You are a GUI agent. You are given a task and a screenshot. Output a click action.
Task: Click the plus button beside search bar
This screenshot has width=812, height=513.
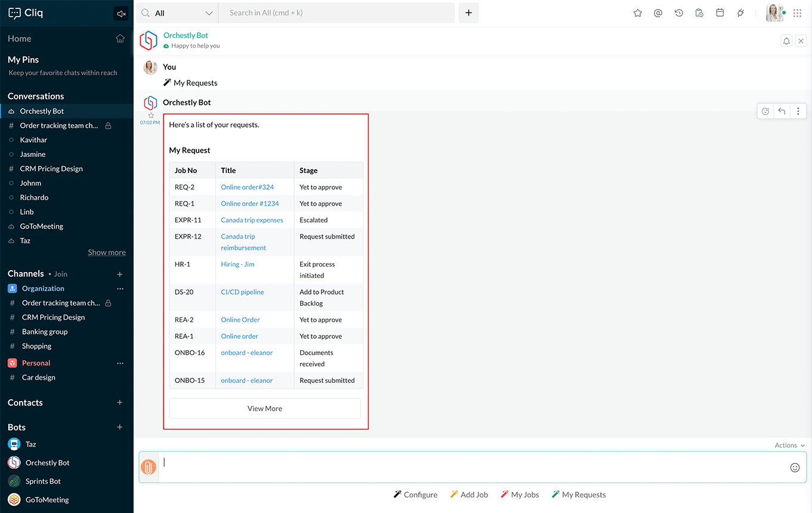pyautogui.click(x=468, y=13)
